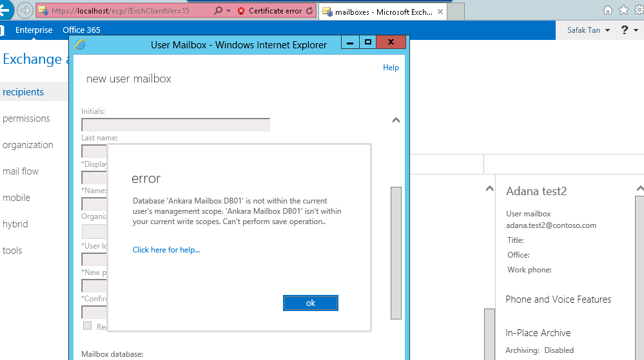Open a new blank browser tab
Screen dimensions: 644x360
coord(456,12)
